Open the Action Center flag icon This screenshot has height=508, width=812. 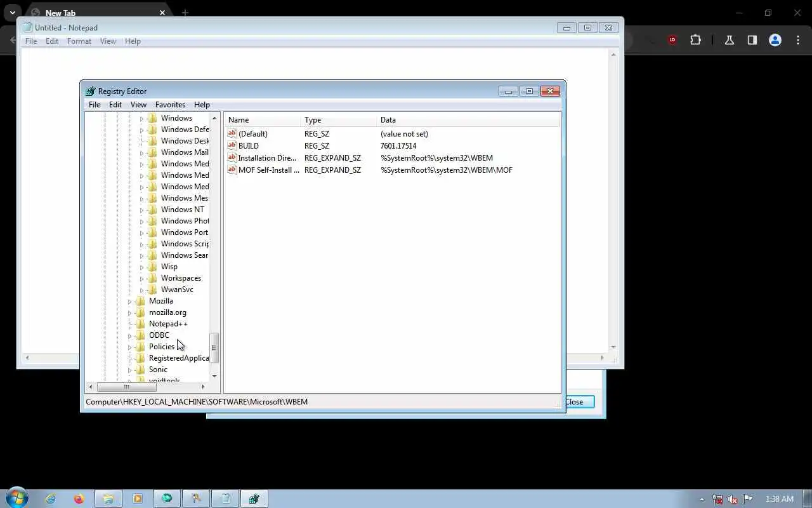click(x=748, y=499)
